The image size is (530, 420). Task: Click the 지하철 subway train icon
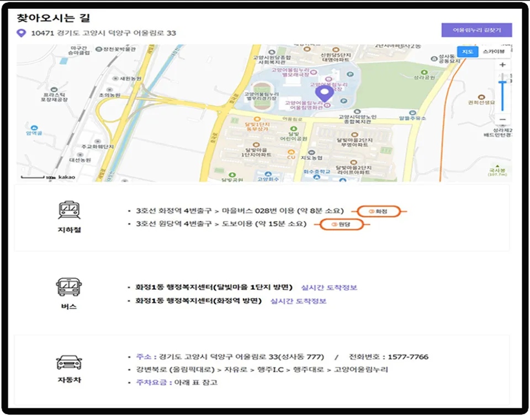point(70,210)
